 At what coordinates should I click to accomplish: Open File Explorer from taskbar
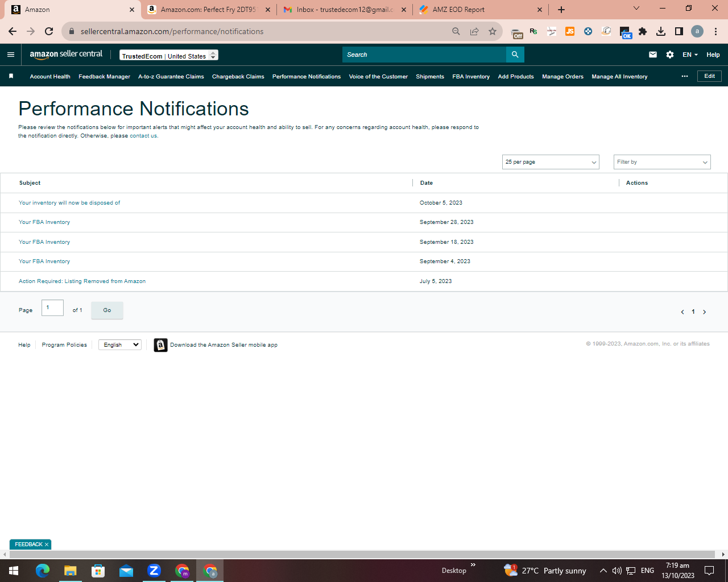pos(70,571)
